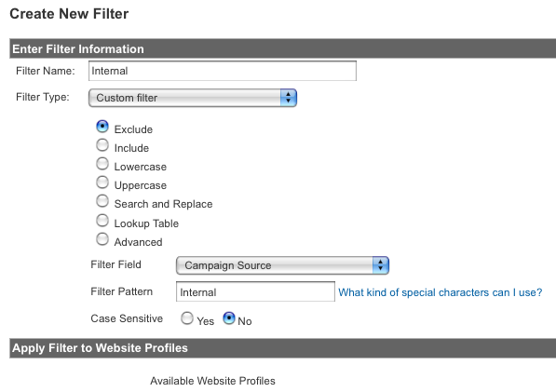Click the Filter Field dropdown stepper arrows
The height and width of the screenshot is (392, 556).
pos(381,265)
